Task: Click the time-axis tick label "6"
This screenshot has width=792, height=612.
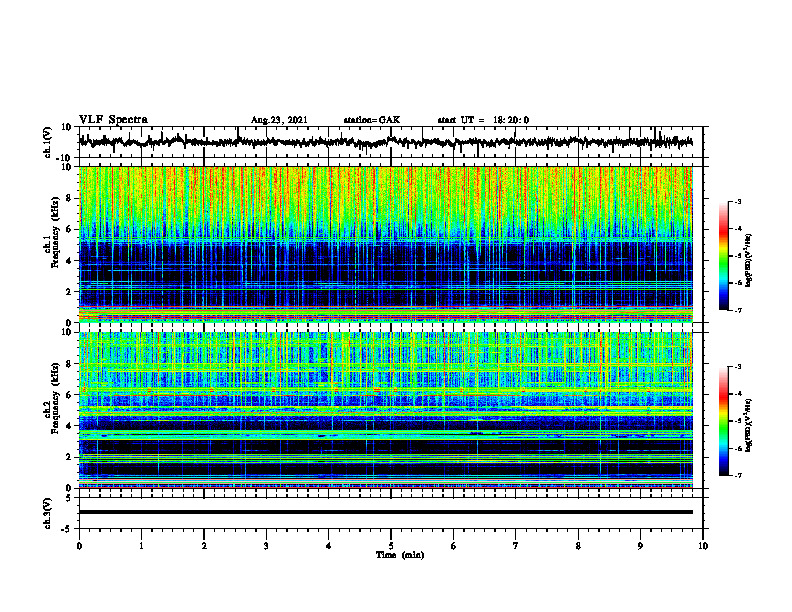Action: coord(454,546)
